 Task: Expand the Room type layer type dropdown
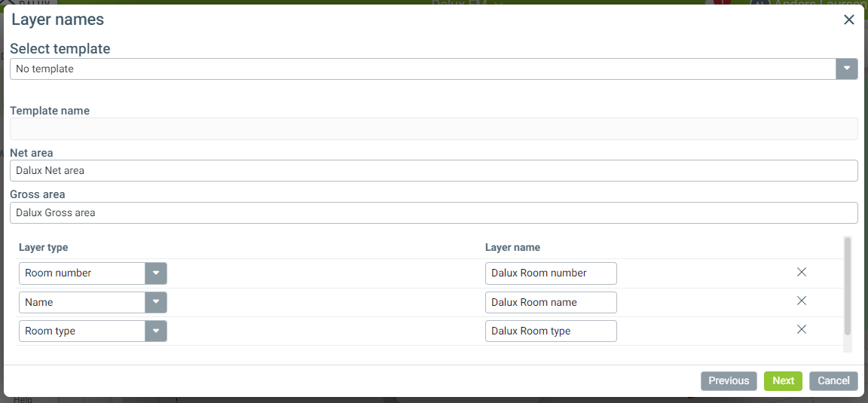point(156,331)
